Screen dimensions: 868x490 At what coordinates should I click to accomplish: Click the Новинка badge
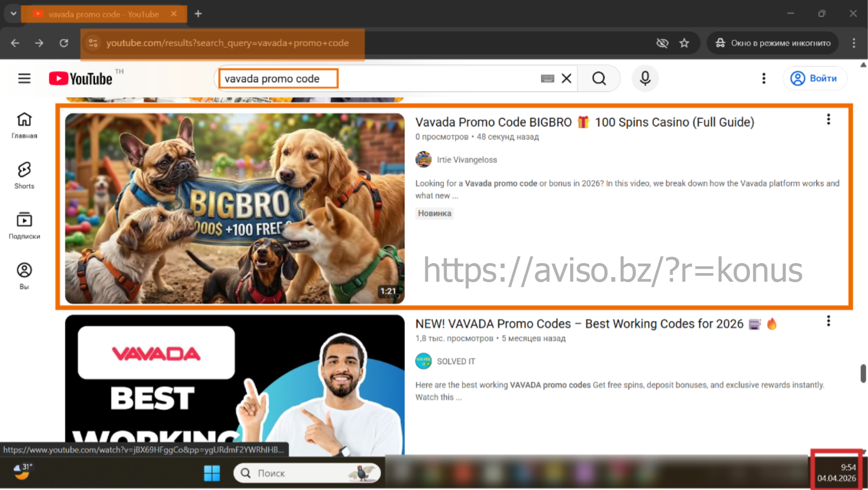[x=434, y=213]
